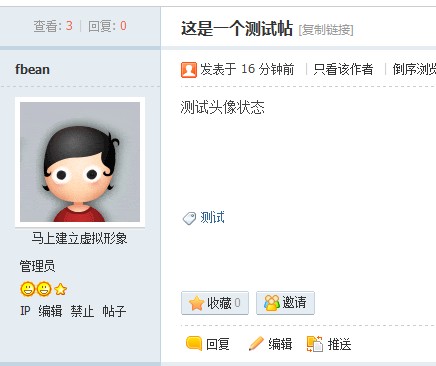Click 禁止 to ban the user

pos(82,311)
